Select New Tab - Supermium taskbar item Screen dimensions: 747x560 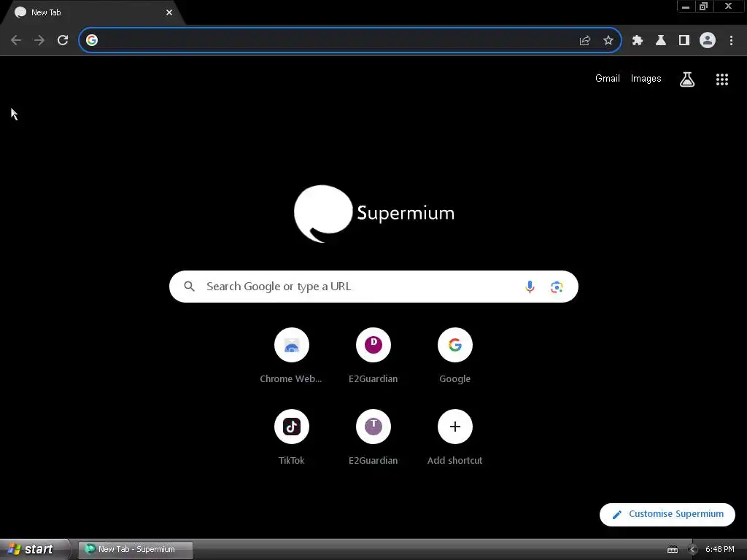coord(135,549)
